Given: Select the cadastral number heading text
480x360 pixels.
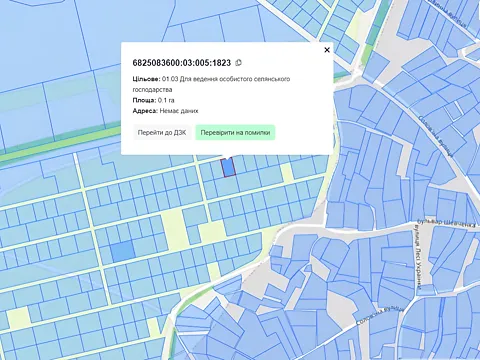Looking at the screenshot, I should [x=182, y=63].
